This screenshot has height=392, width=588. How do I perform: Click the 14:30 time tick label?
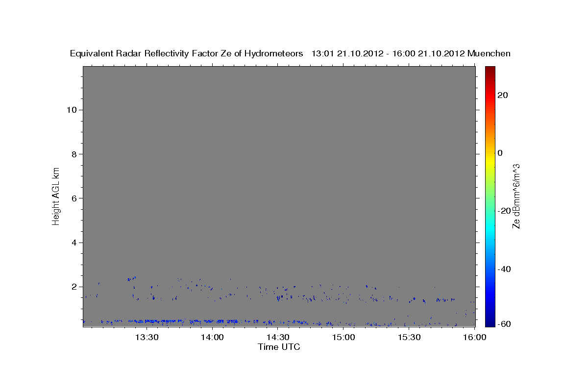(x=278, y=338)
